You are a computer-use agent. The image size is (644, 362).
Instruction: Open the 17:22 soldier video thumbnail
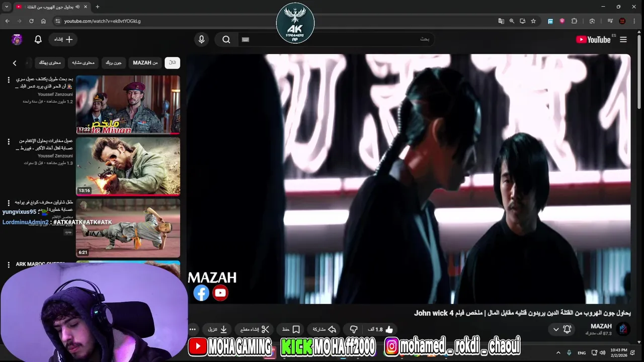pos(128,105)
